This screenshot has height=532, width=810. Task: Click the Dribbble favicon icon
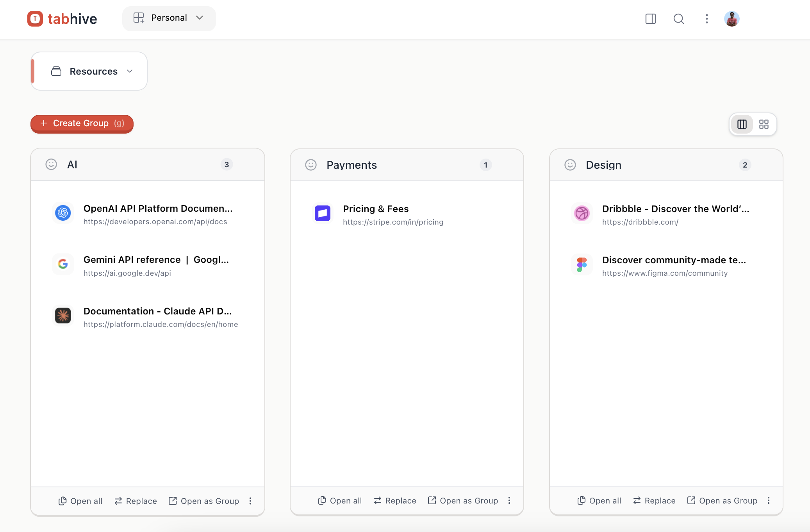click(x=582, y=213)
